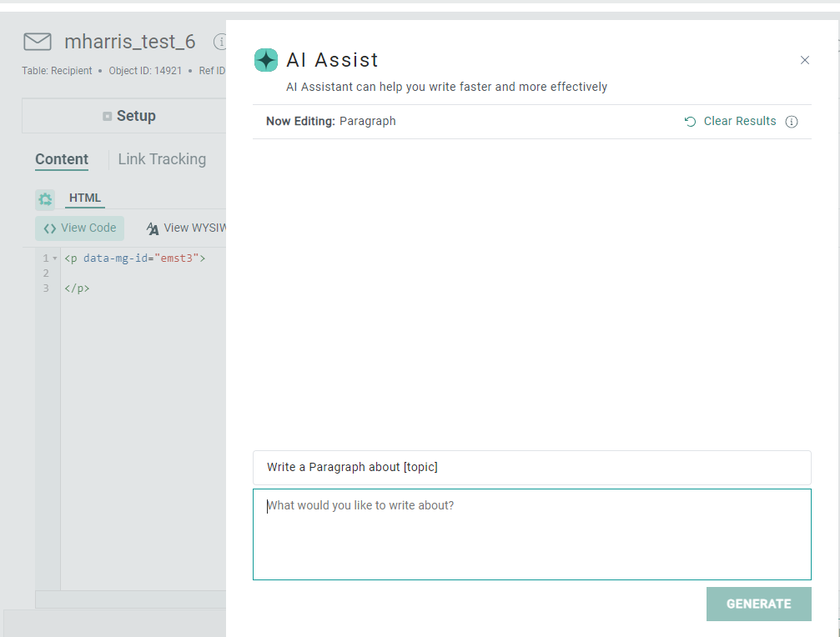Image resolution: width=840 pixels, height=637 pixels.
Task: Click the Clear Results link text
Action: coord(739,122)
